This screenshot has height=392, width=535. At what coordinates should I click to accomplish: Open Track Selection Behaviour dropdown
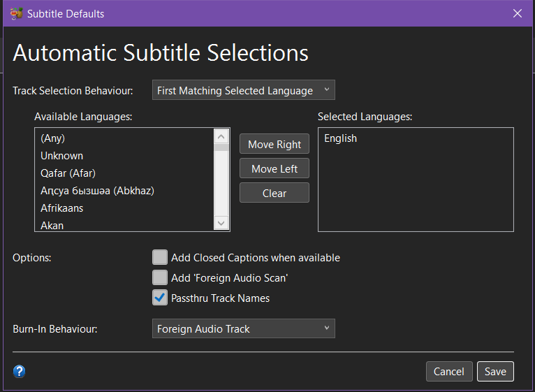click(244, 90)
